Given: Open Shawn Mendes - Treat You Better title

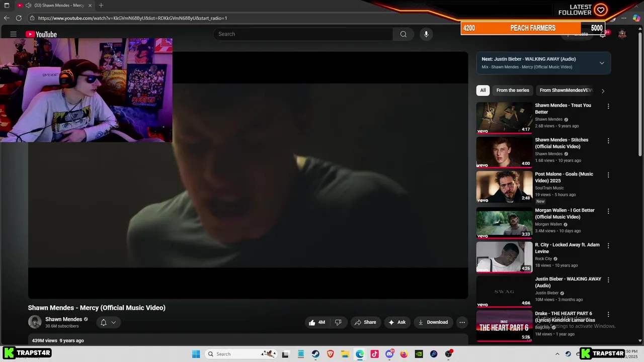Looking at the screenshot, I should (x=563, y=109).
